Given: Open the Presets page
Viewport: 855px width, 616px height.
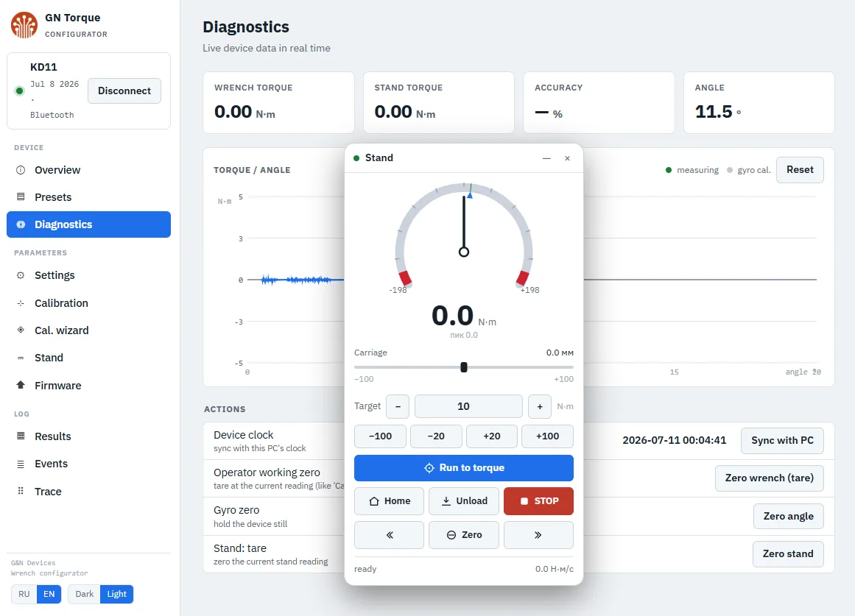Looking at the screenshot, I should (x=88, y=197).
